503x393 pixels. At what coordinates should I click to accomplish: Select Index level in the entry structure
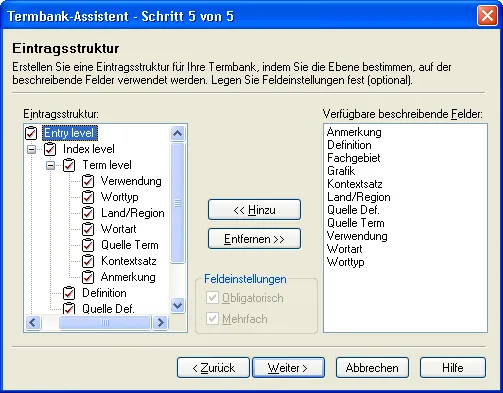pyautogui.click(x=89, y=149)
